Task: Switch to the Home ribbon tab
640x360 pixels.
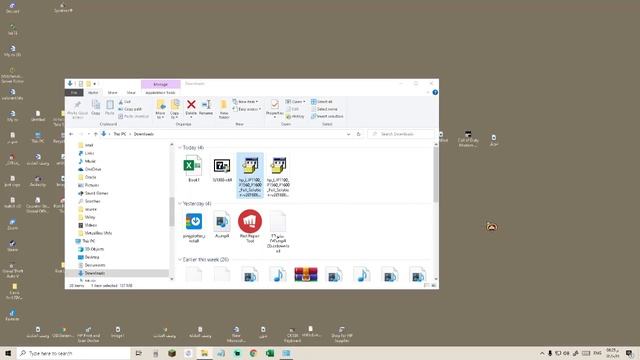Action: [x=93, y=93]
